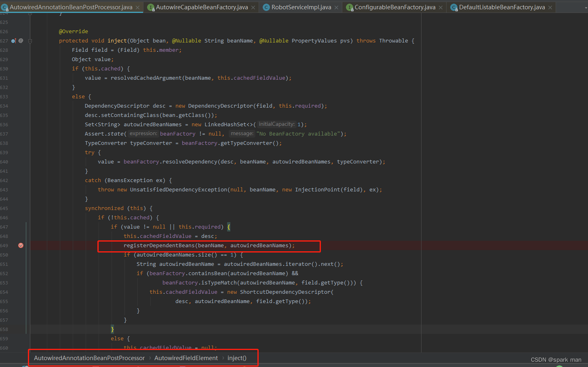Click the @ annotation gutter icon at line 627
The height and width of the screenshot is (367, 588).
click(21, 40)
